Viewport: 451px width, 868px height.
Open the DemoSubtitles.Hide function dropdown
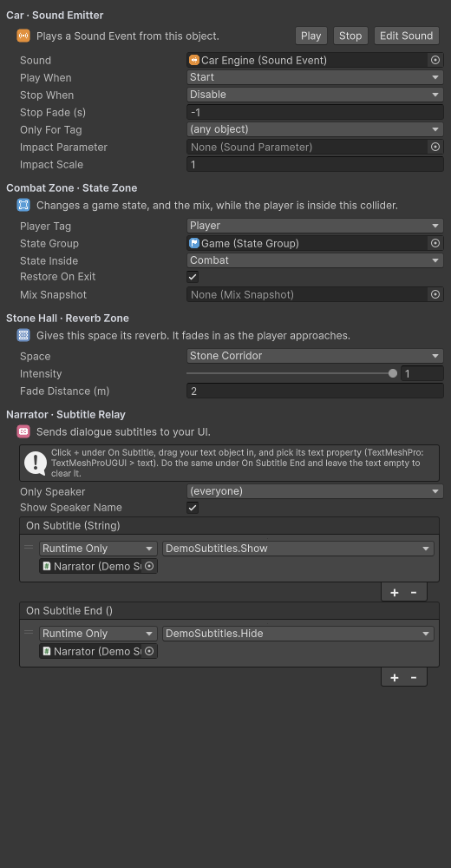[x=297, y=634]
